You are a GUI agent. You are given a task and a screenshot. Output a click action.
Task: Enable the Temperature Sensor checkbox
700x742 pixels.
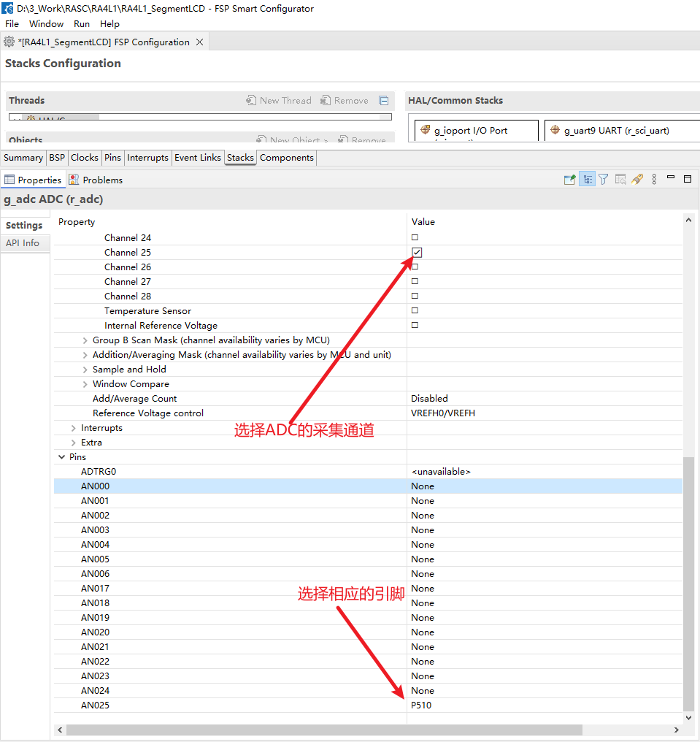415,311
